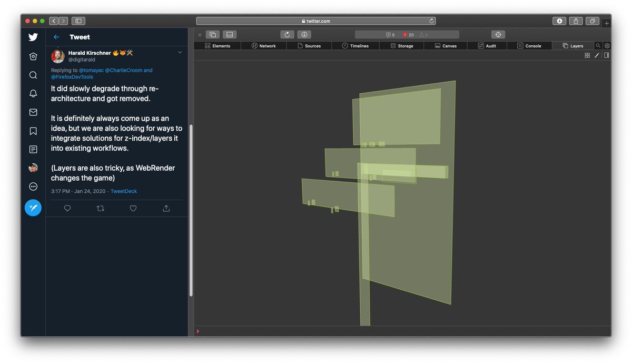Open the Web Inspector settings gear
632x364 pixels.
click(x=607, y=46)
